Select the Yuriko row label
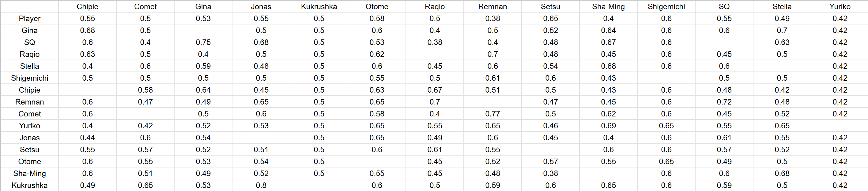This screenshot has height=191, width=868. [30, 126]
